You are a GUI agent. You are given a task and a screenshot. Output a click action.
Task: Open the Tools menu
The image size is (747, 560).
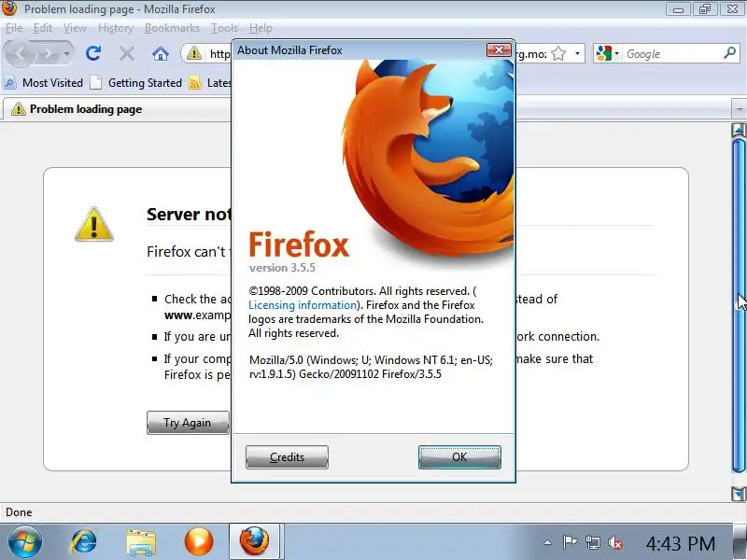(224, 28)
